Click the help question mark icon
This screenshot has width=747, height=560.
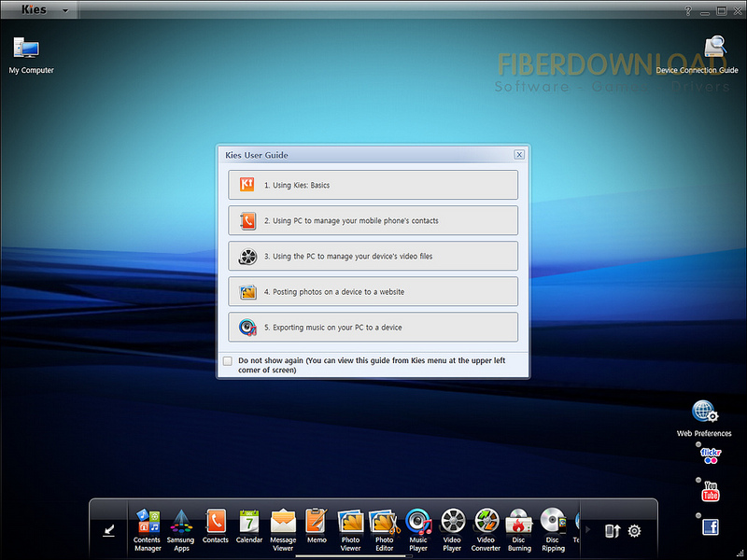688,10
